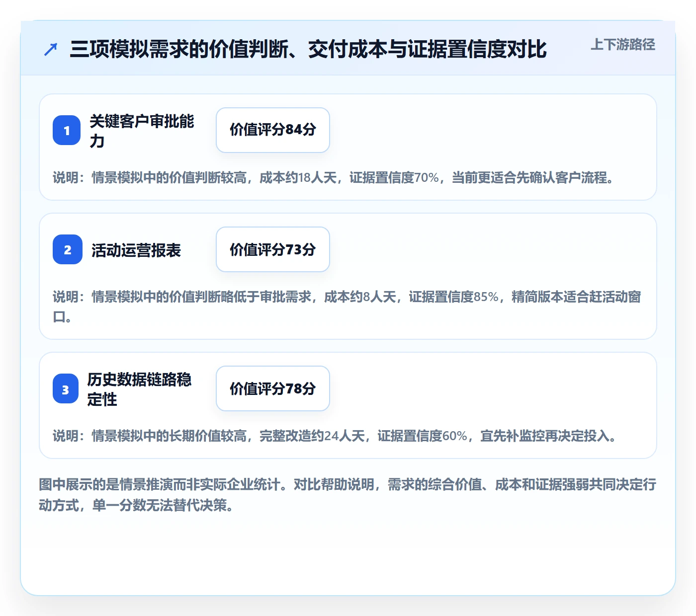Click the main title 三项模拟需求的价值判断
This screenshot has height=616, width=696.
(x=308, y=49)
